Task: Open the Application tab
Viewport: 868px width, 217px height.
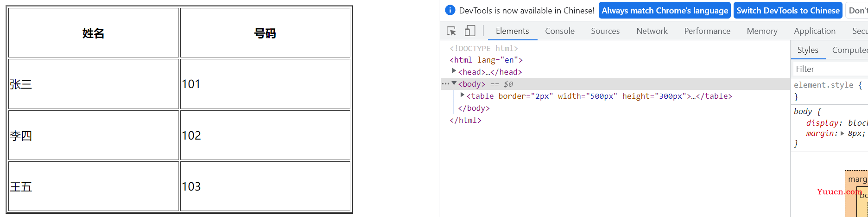Action: coord(815,31)
